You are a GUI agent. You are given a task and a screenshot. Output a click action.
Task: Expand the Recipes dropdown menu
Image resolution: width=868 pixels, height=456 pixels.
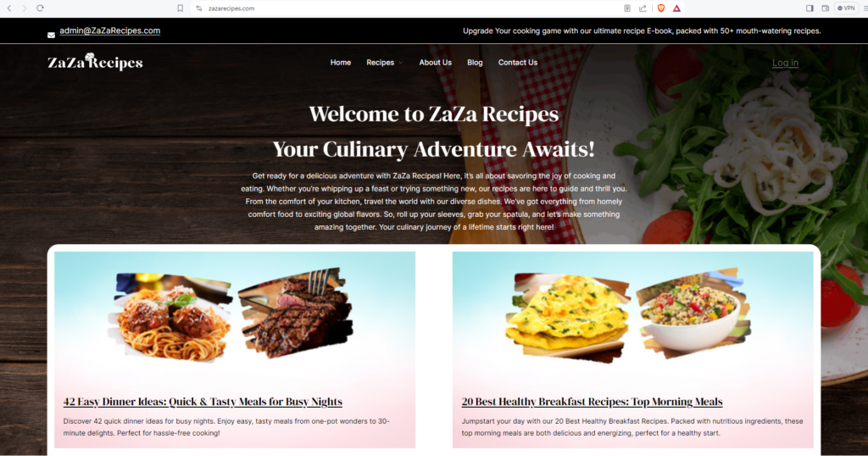tap(385, 63)
